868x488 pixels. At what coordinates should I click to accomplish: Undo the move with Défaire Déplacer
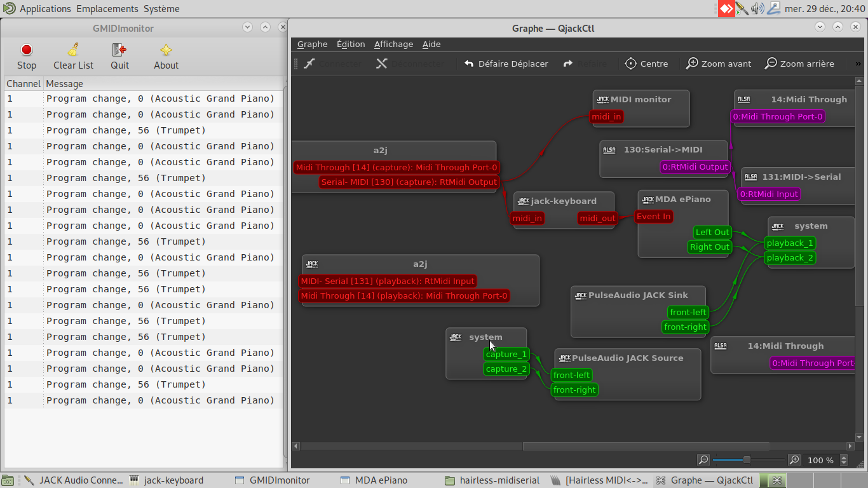506,64
